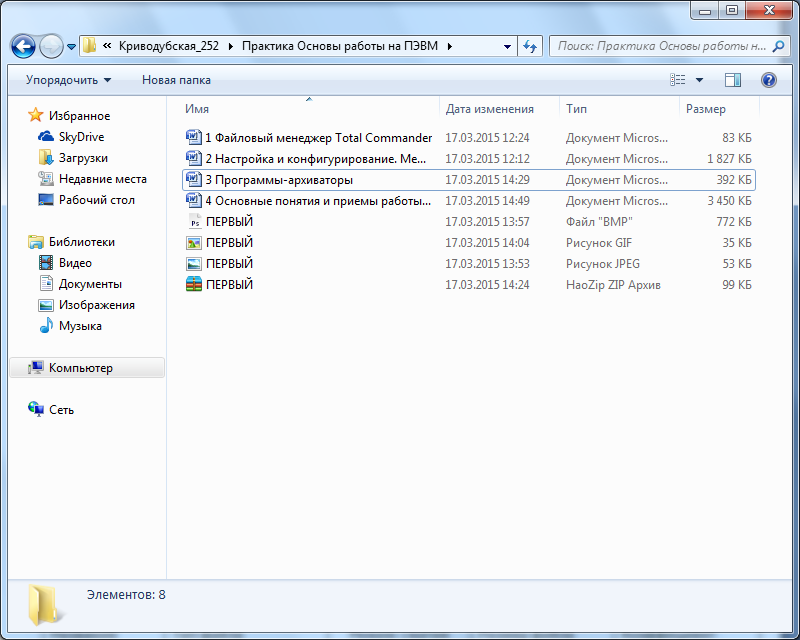Viewport: 800px width, 640px height.
Task: Click the JPEG picture icon of ПЕРВЫЙ
Action: point(194,264)
